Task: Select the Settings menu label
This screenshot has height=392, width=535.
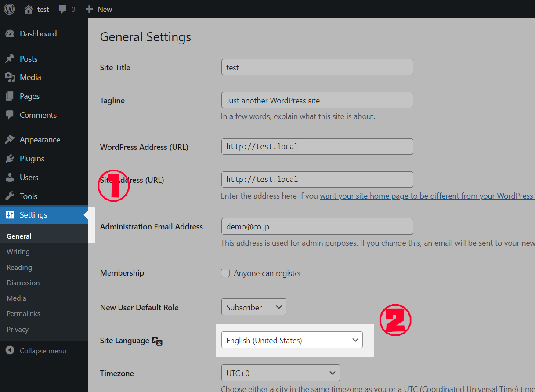Action: [33, 215]
